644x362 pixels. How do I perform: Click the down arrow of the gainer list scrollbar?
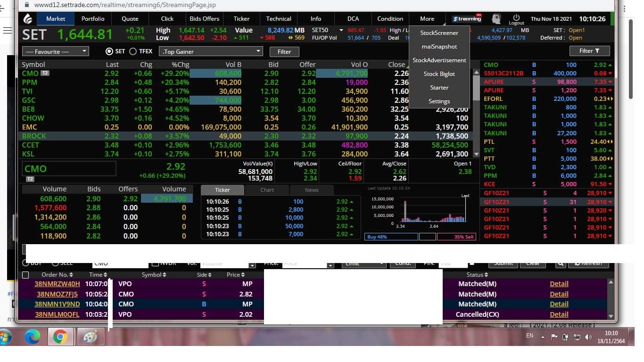click(x=476, y=154)
